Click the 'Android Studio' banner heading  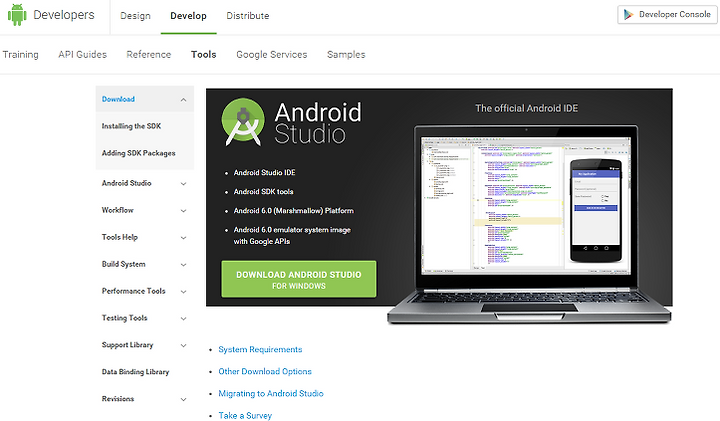coord(317,123)
